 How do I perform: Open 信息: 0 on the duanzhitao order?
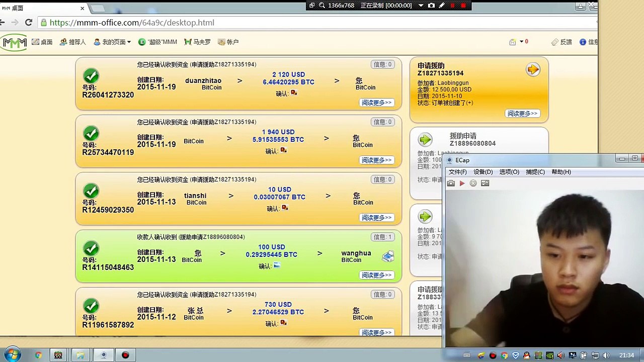[x=382, y=64]
